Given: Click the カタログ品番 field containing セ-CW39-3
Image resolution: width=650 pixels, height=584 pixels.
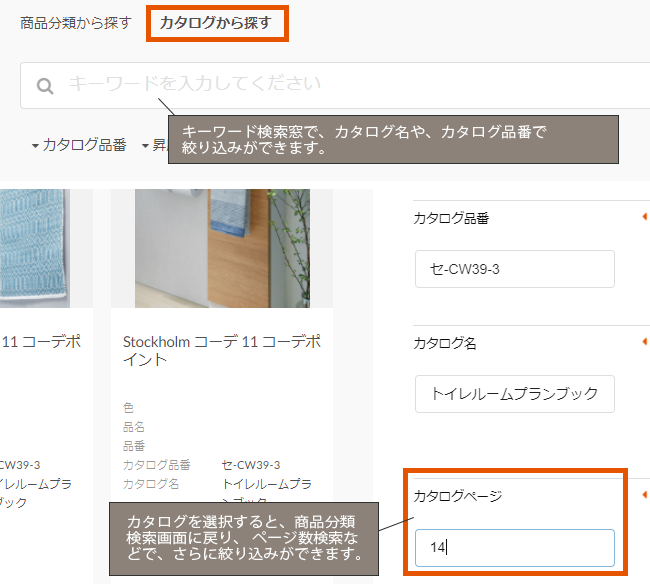Looking at the screenshot, I should click(x=514, y=269).
